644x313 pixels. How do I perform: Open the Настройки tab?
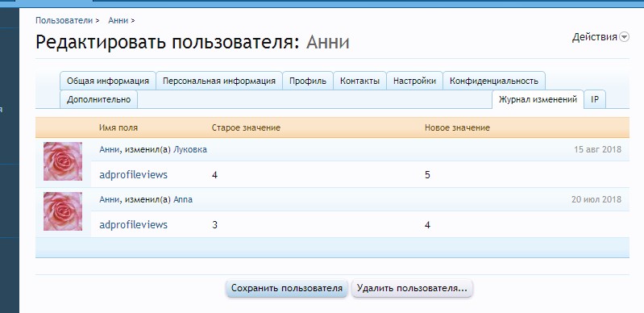pos(414,81)
